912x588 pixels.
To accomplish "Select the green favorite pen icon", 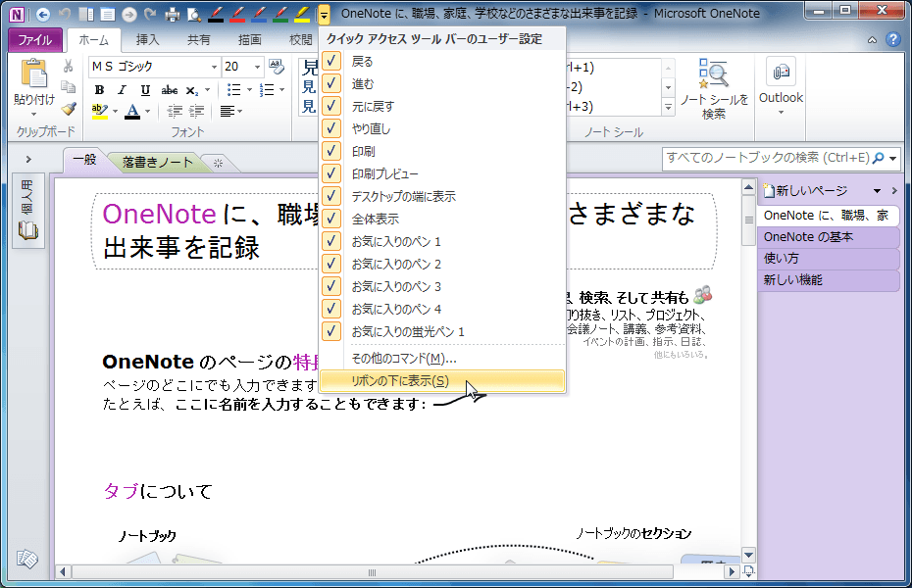I will click(x=280, y=14).
